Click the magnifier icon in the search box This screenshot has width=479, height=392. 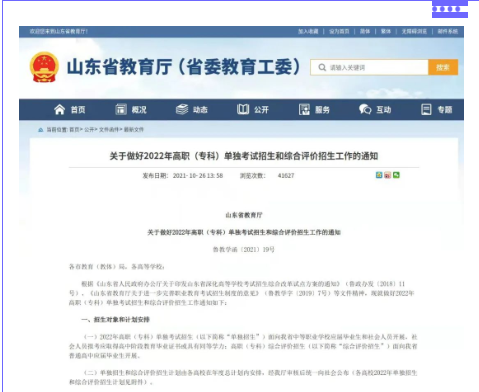(x=322, y=68)
